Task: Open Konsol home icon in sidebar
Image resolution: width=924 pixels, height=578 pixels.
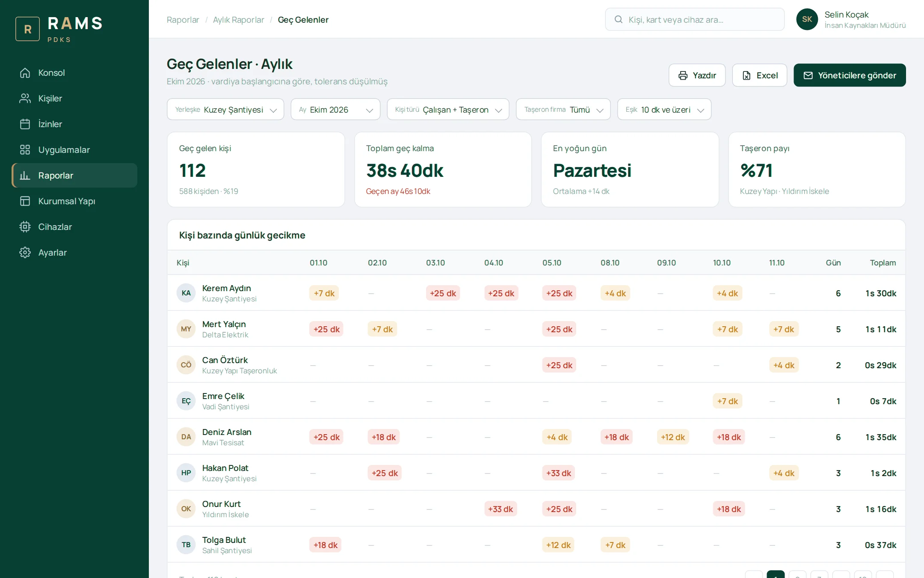Action: pos(25,73)
